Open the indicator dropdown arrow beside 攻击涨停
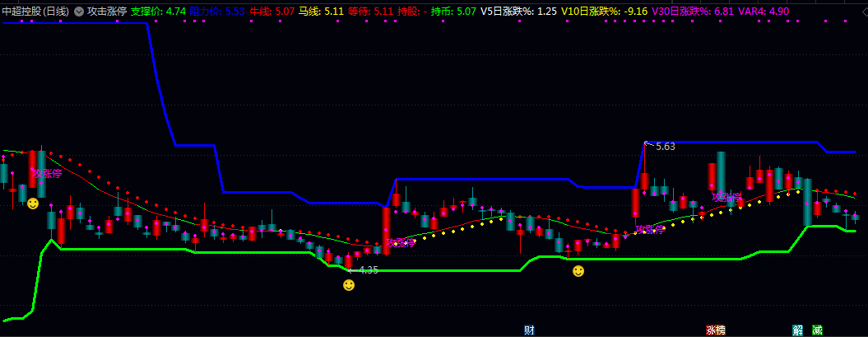This screenshot has width=868, height=337. click(79, 12)
